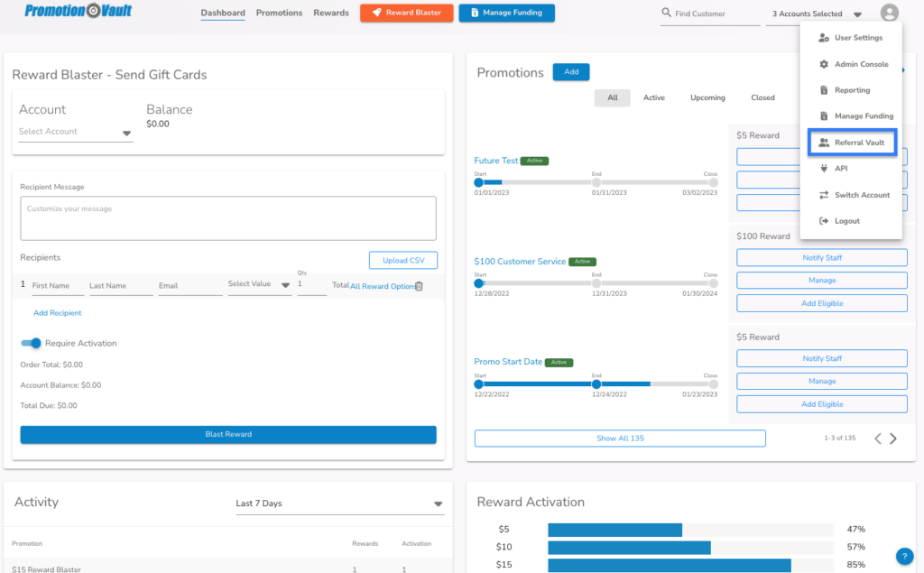This screenshot has width=924, height=573.
Task: Open the Rewards nav tab
Action: (331, 13)
